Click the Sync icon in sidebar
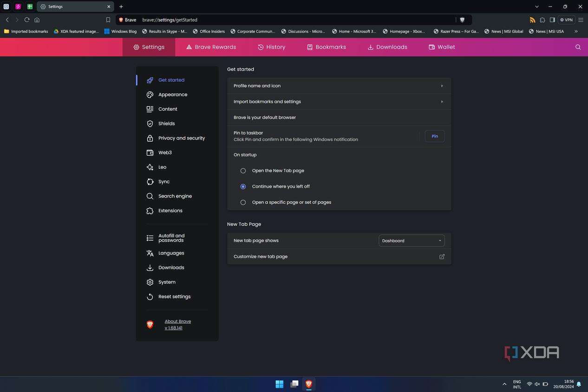This screenshot has width=588, height=392. pos(150,182)
